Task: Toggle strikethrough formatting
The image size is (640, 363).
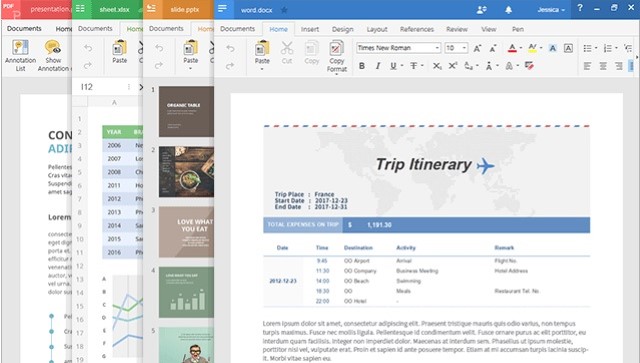Action: (x=413, y=66)
